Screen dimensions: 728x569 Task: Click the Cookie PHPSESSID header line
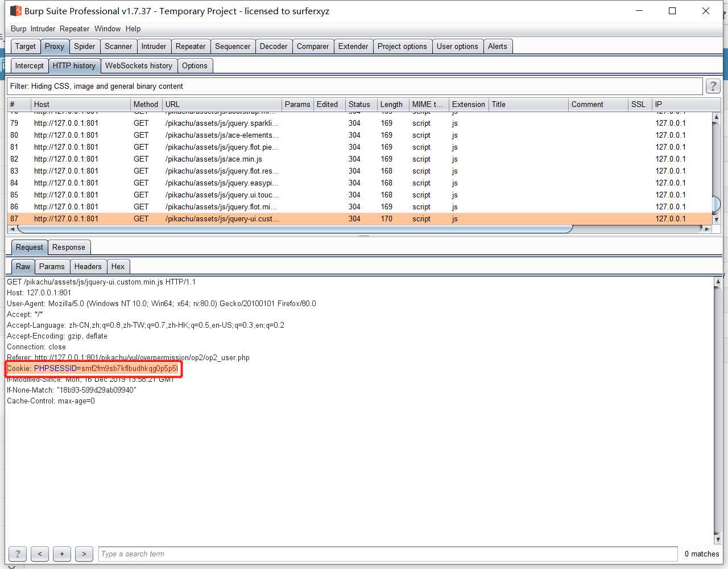(93, 368)
